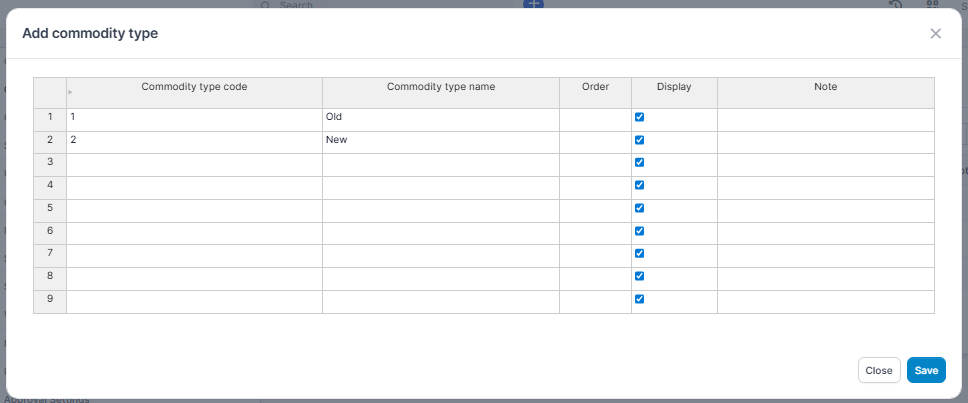
Task: Toggle Display checkbox in row 9
Action: coord(640,299)
